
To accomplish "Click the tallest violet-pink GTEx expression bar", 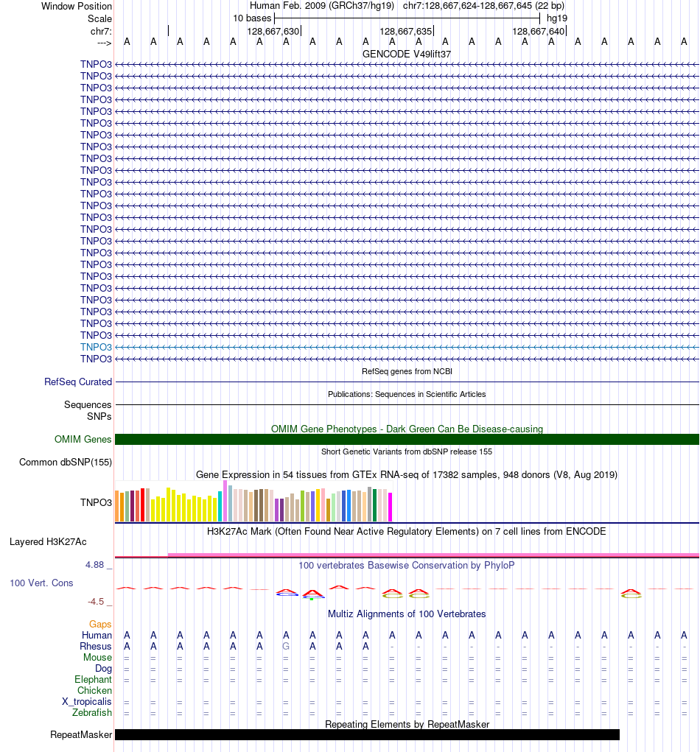I will click(x=225, y=501).
